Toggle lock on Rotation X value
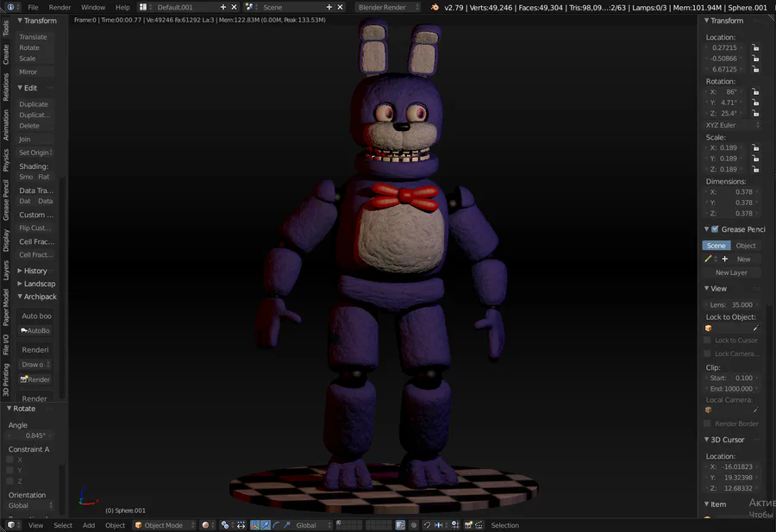 (x=755, y=91)
